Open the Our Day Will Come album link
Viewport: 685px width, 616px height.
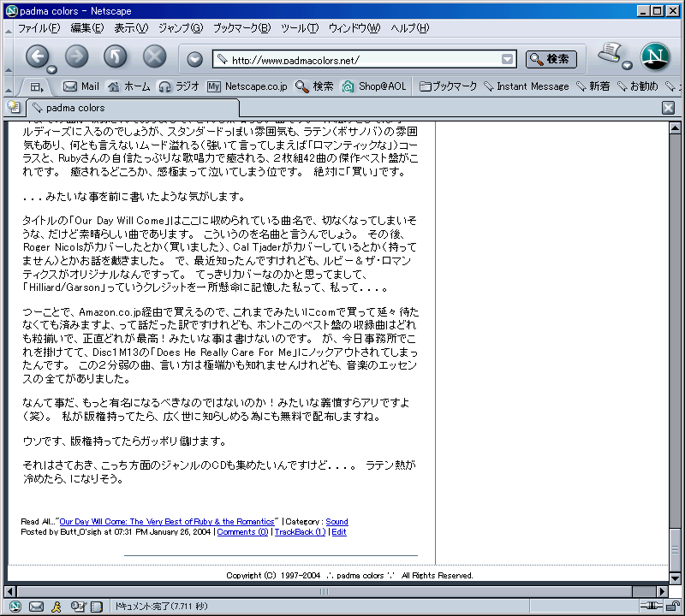click(167, 522)
